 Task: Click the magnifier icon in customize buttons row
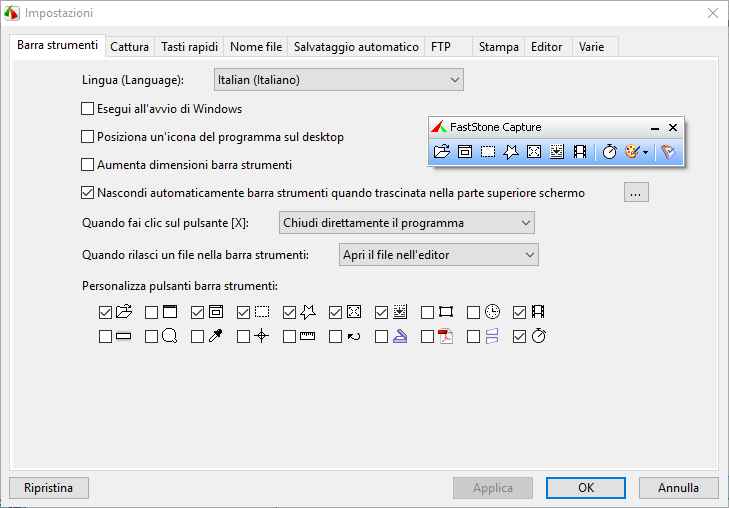pos(170,336)
